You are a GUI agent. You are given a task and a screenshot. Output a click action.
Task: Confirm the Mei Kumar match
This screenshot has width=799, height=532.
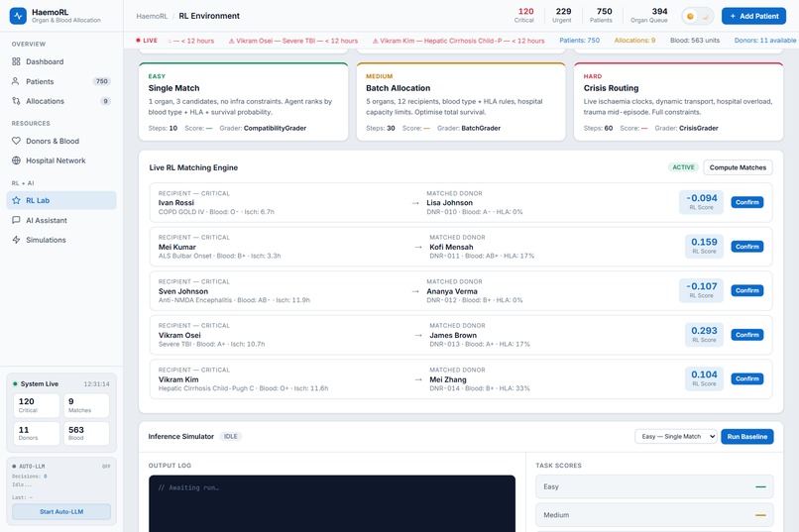click(x=747, y=247)
